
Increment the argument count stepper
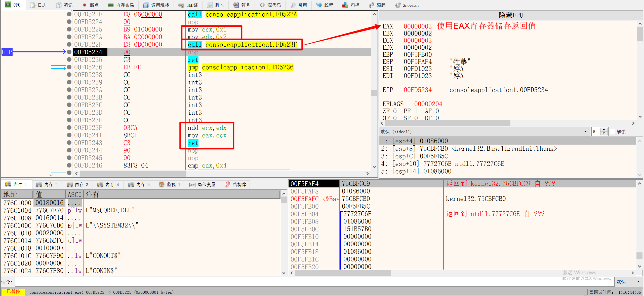tap(604, 130)
